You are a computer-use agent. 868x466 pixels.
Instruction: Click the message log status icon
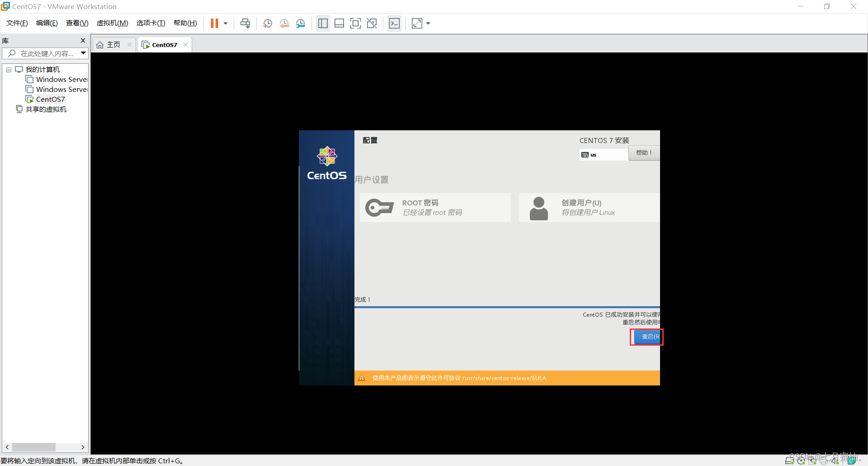pyautogui.click(x=852, y=460)
